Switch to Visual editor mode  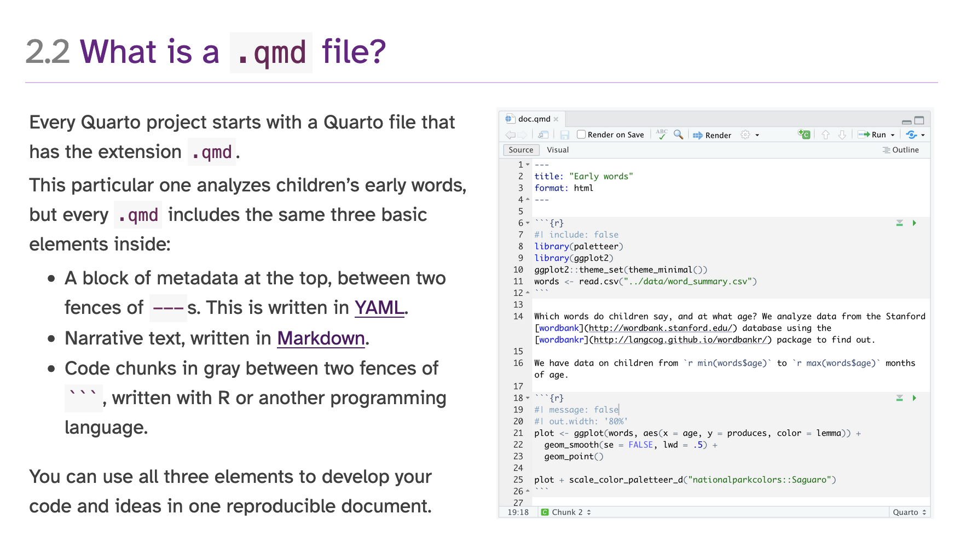pyautogui.click(x=557, y=150)
